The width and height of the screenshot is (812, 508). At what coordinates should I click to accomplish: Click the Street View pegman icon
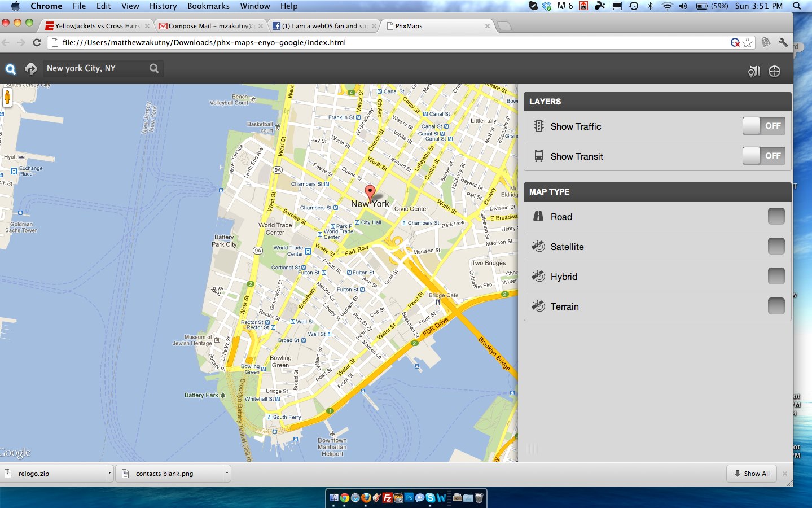[x=7, y=97]
